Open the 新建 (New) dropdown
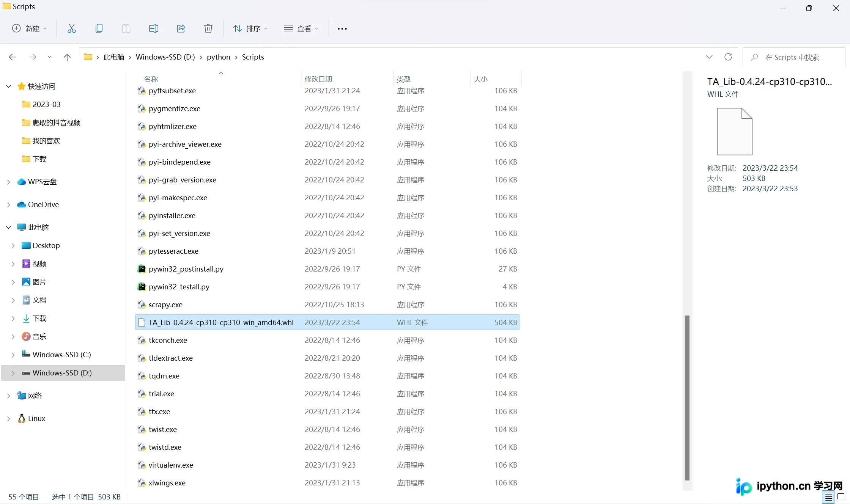Viewport: 850px width, 504px height. point(29,28)
